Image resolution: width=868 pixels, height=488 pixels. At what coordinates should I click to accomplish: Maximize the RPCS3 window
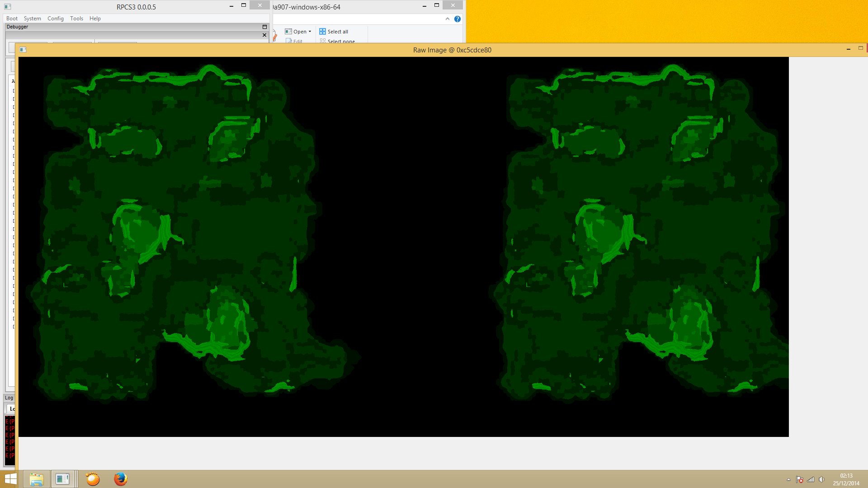(244, 5)
